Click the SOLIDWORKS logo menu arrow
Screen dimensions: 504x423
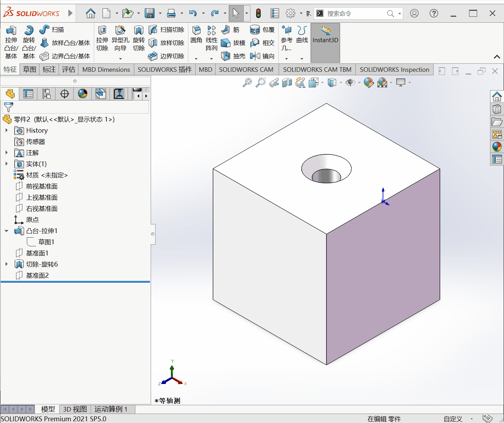(70, 13)
